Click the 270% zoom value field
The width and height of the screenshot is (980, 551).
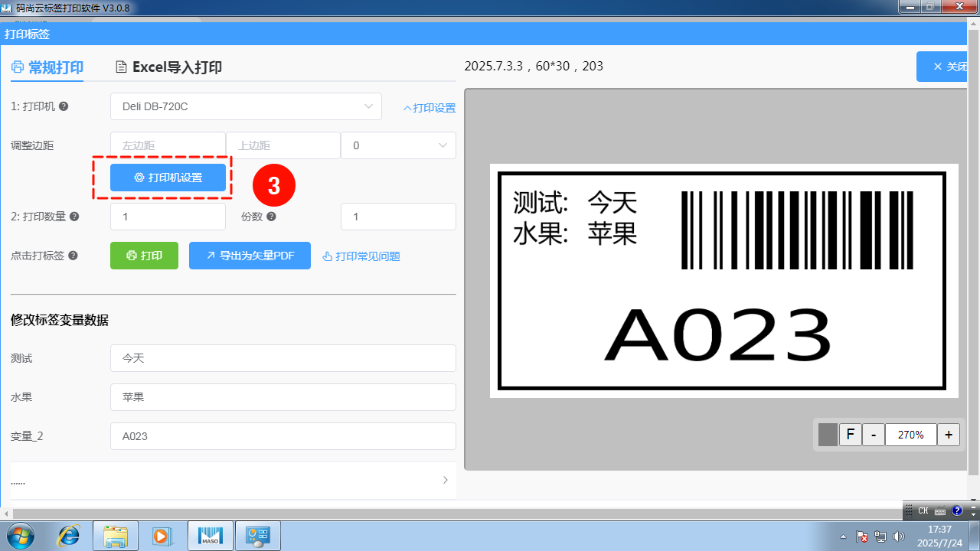pos(911,435)
